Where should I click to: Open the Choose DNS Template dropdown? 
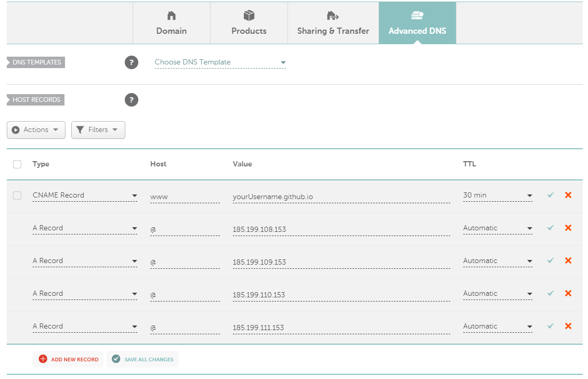tap(220, 62)
